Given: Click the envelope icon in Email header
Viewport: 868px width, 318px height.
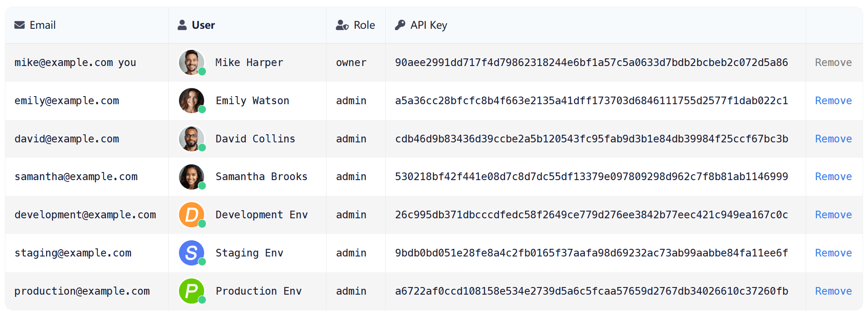Looking at the screenshot, I should (x=19, y=25).
